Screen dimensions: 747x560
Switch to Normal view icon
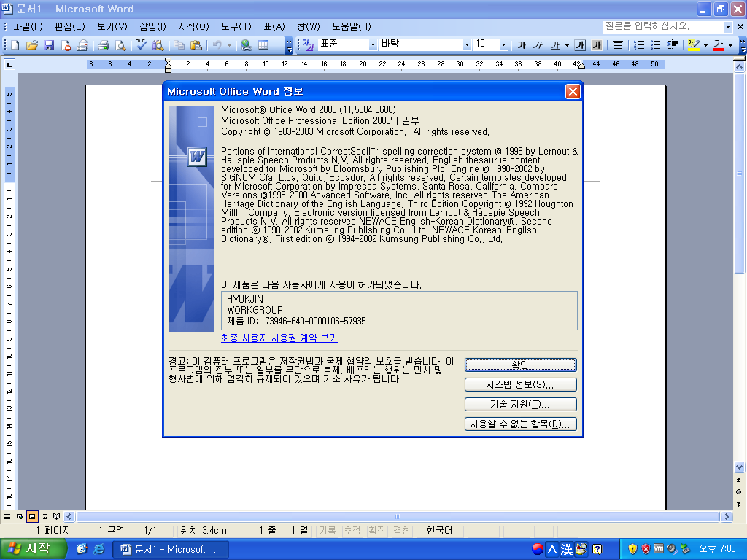[x=7, y=516]
